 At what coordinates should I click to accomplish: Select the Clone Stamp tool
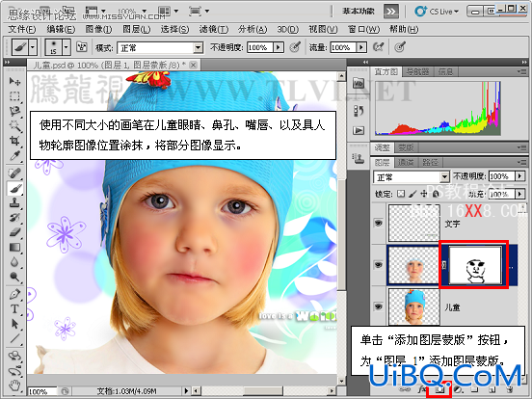tap(14, 203)
